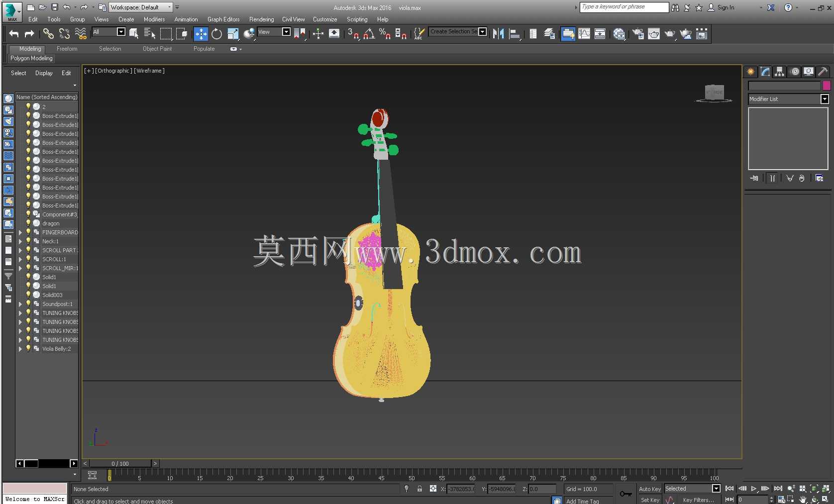Switch to the Modify command panel
The image size is (834, 504).
tap(765, 72)
